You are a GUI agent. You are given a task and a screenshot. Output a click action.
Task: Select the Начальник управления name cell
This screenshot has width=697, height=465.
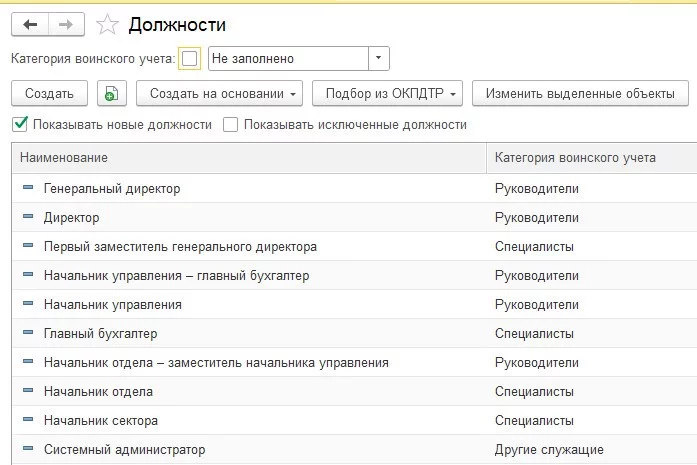point(112,305)
